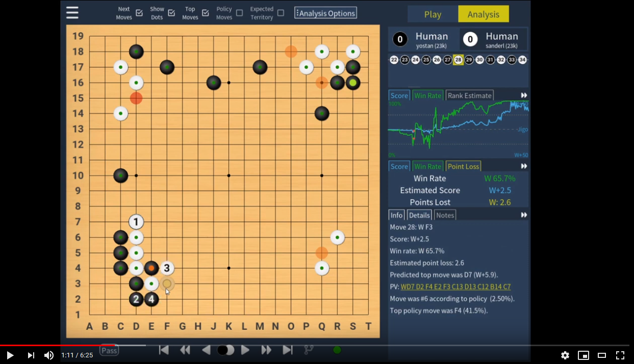
Task: Click the Pass button
Action: pyautogui.click(x=109, y=350)
